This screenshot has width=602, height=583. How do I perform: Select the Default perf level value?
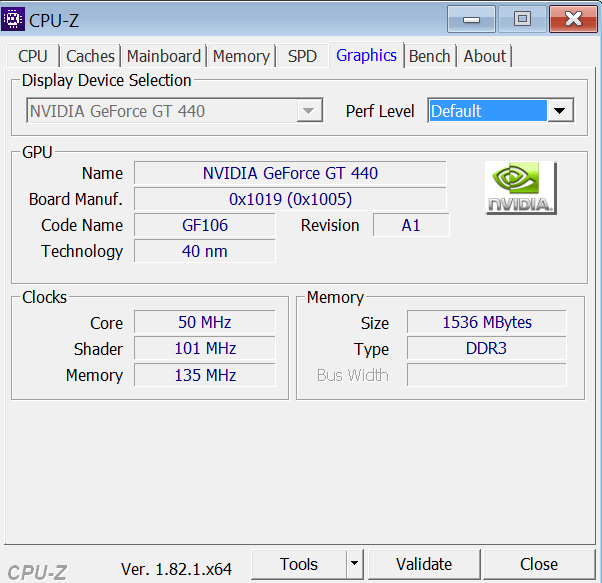pos(488,111)
